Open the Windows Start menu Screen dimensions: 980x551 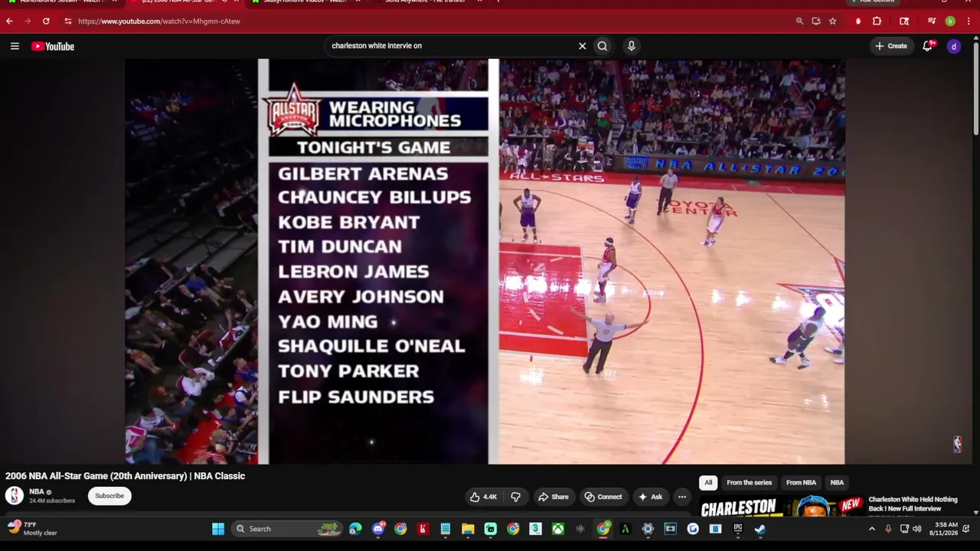[x=218, y=529]
